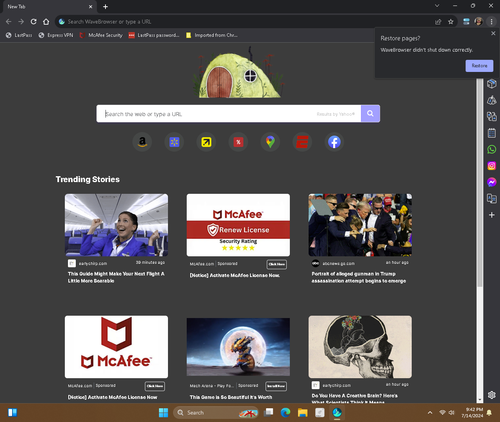This screenshot has width=500, height=422.
Task: Open the LastPass password bookmark
Action: (x=154, y=35)
